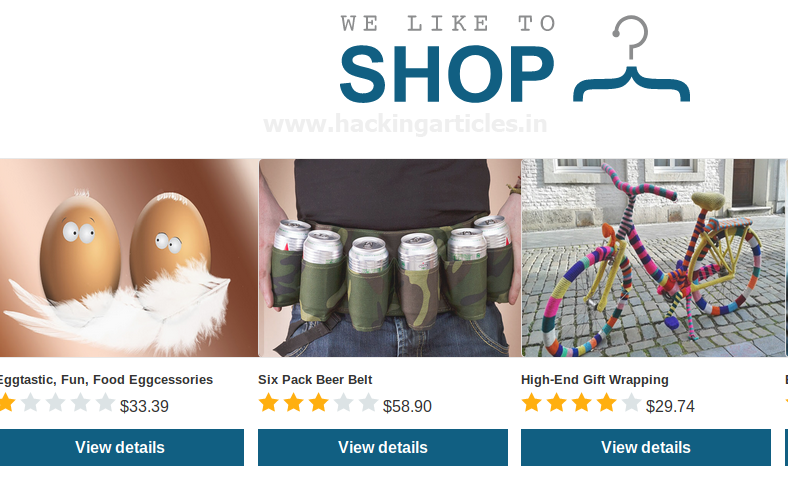Click the WE LIKE TO header text
Screen dimensions: 788x480
click(448, 24)
